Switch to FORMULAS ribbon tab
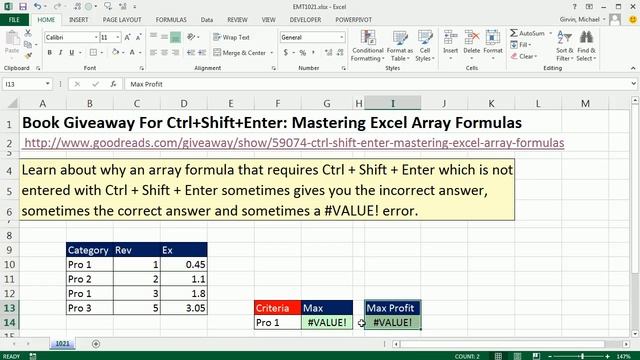 (x=171, y=20)
